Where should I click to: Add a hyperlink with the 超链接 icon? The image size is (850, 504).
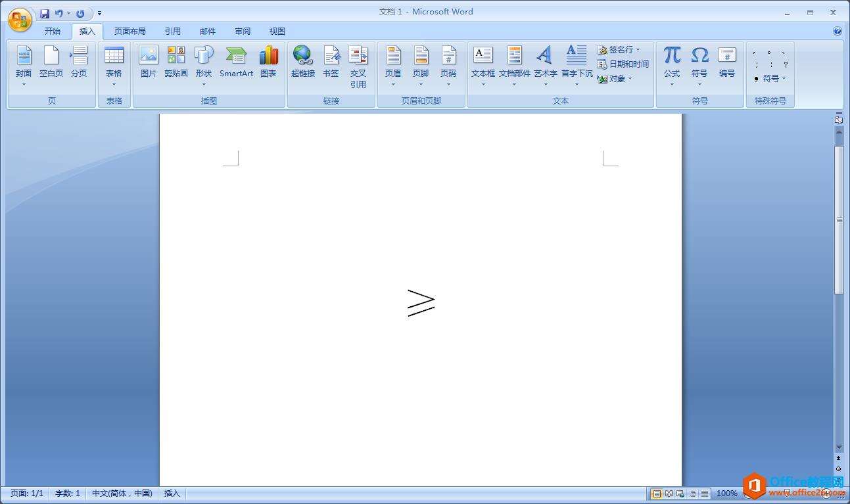(x=303, y=62)
